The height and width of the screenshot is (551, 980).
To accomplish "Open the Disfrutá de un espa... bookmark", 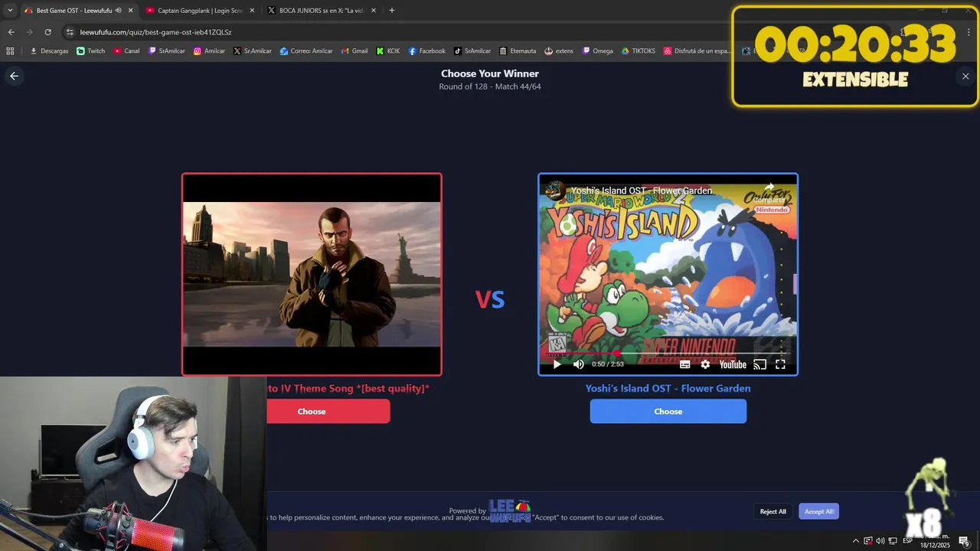I will [x=697, y=51].
